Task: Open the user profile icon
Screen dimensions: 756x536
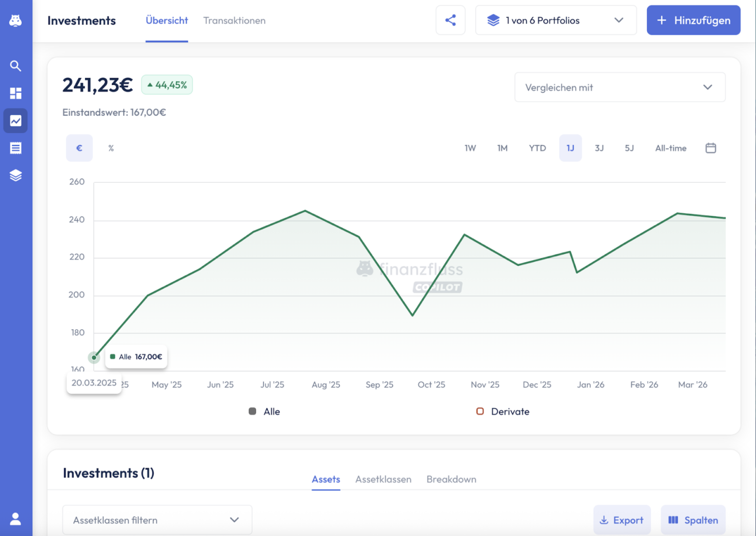Action: 15,519
